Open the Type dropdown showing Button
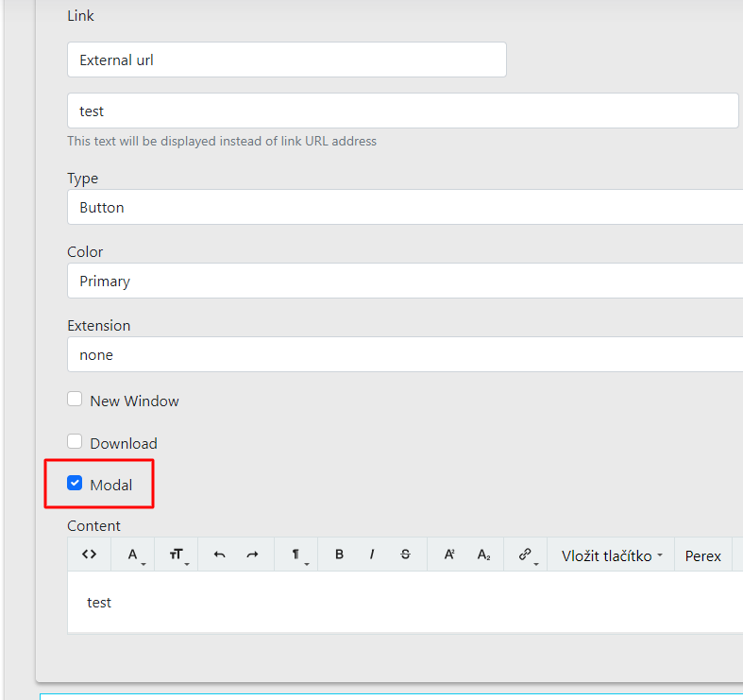Image resolution: width=743 pixels, height=700 pixels. (404, 207)
